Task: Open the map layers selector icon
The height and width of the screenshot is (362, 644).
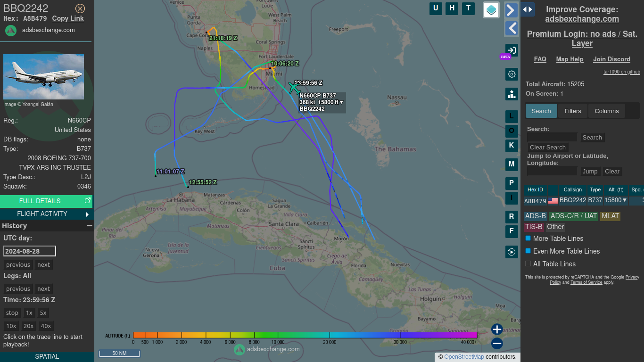Action: point(491,10)
